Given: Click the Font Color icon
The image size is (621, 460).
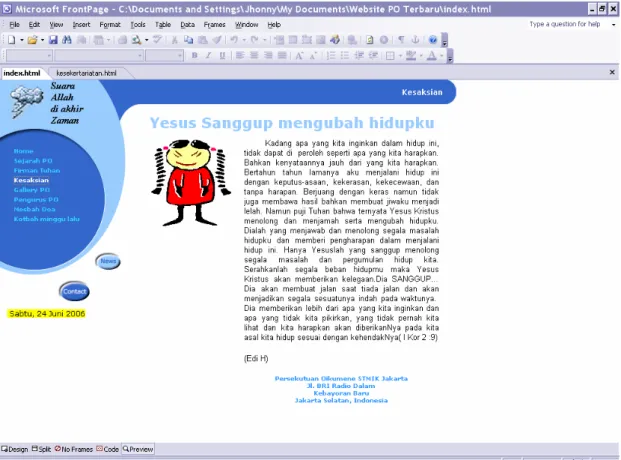Looking at the screenshot, I should pos(432,55).
